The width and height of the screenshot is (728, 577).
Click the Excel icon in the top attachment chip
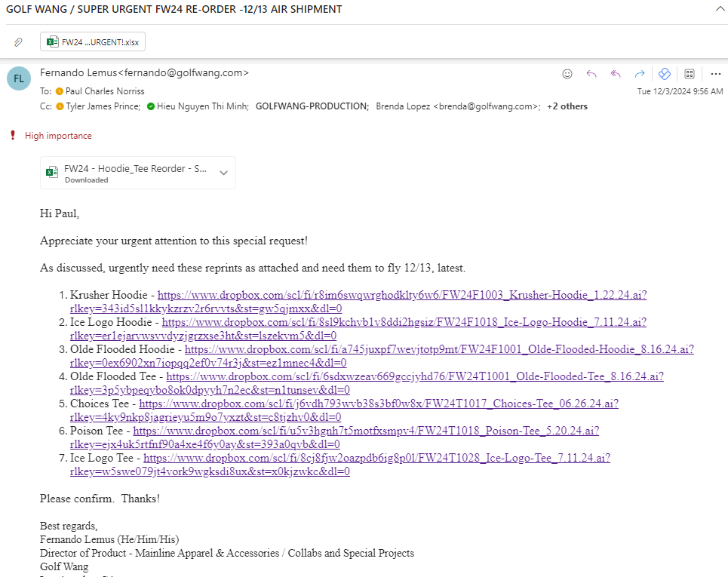point(53,41)
